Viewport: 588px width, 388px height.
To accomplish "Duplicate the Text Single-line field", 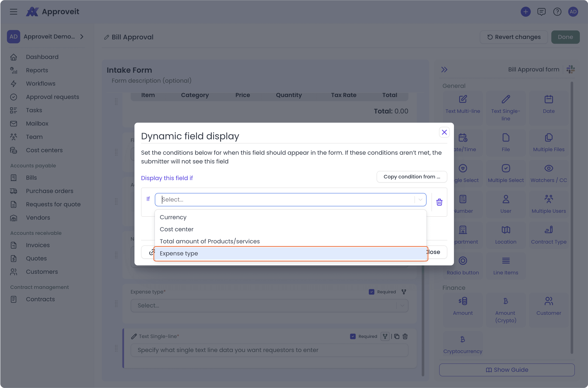I will click(397, 336).
